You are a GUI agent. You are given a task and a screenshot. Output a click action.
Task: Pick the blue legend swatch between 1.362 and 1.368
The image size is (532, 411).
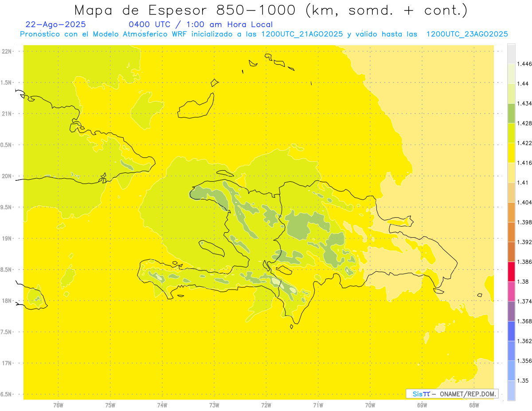[511, 331]
